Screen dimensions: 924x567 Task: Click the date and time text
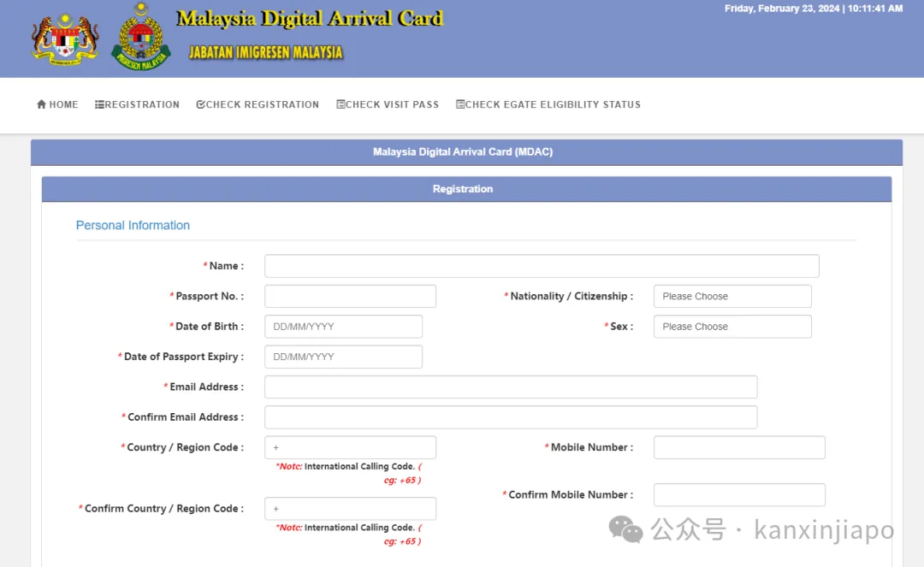[814, 9]
